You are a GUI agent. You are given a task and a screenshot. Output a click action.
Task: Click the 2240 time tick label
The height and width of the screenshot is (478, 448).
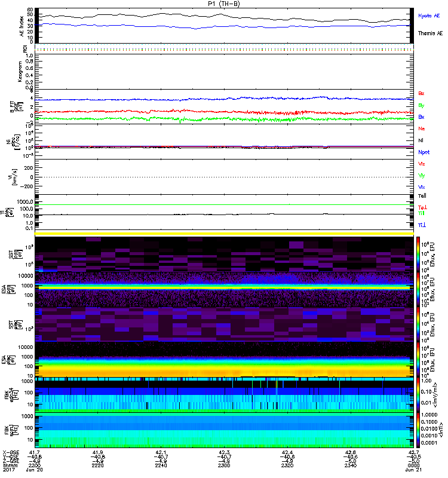pos(161,465)
